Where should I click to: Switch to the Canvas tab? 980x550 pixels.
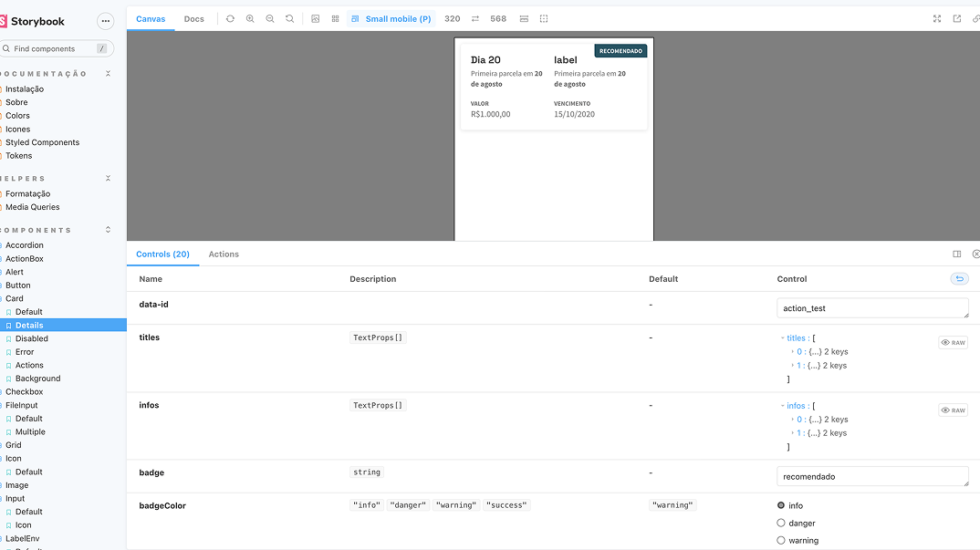pos(151,19)
